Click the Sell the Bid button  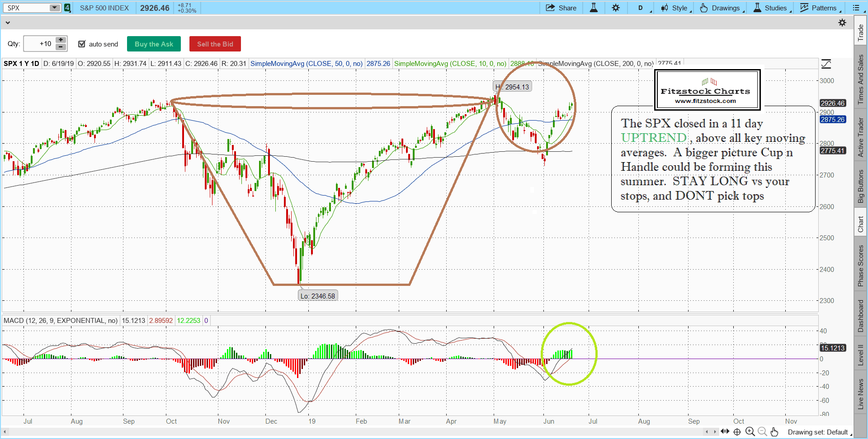215,44
